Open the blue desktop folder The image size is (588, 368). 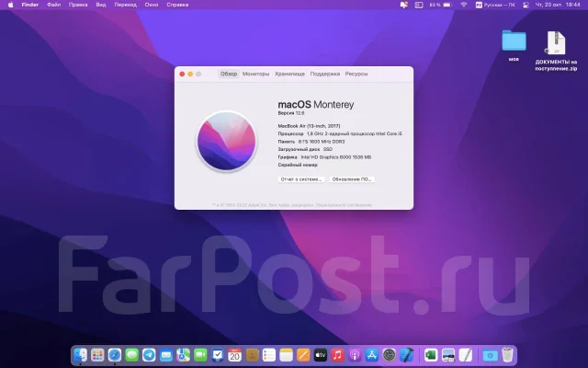coord(514,40)
